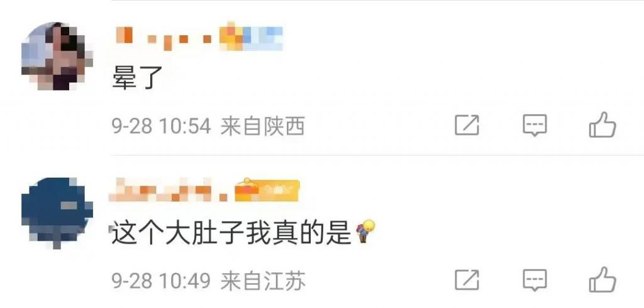Tap the 来自陕西 location label
The height and width of the screenshot is (308, 644).
click(x=263, y=126)
